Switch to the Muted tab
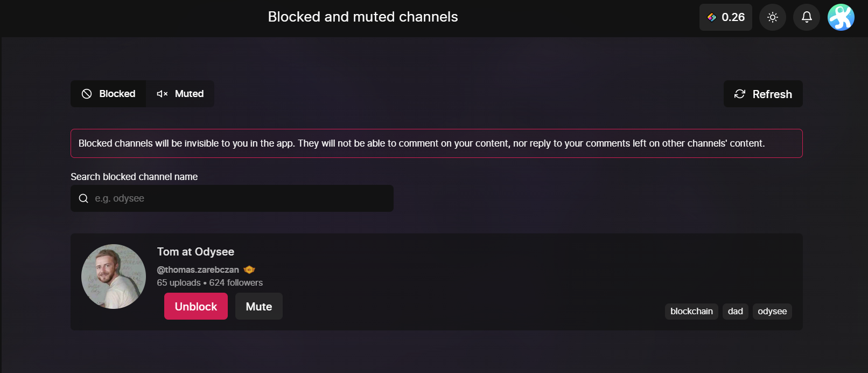The image size is (868, 373). (x=180, y=94)
